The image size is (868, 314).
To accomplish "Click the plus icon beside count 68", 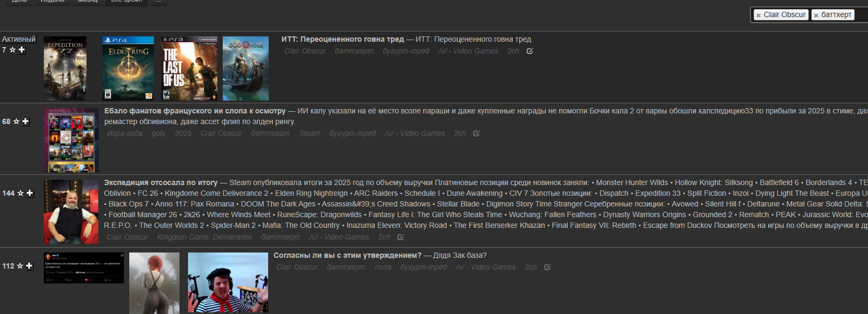I will (26, 121).
